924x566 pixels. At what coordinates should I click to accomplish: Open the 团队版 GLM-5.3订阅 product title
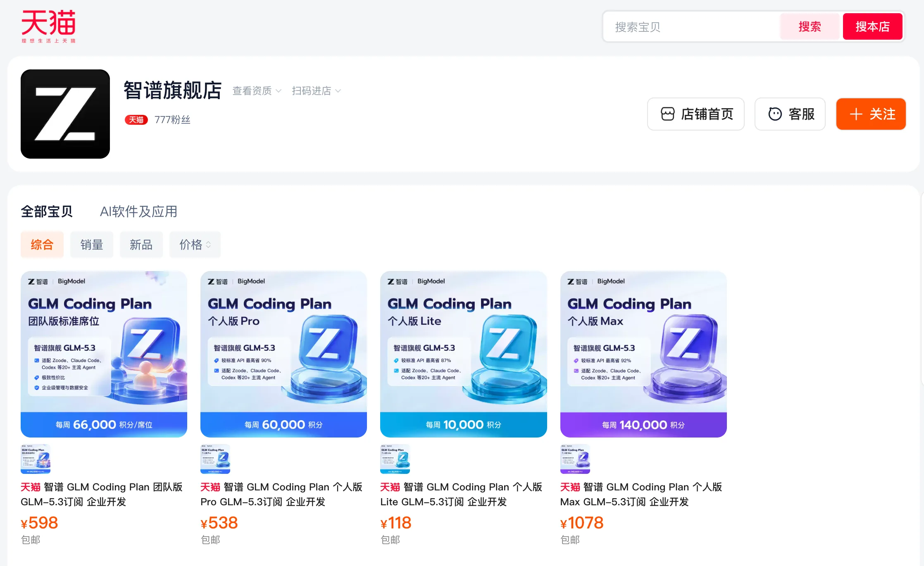coord(102,495)
